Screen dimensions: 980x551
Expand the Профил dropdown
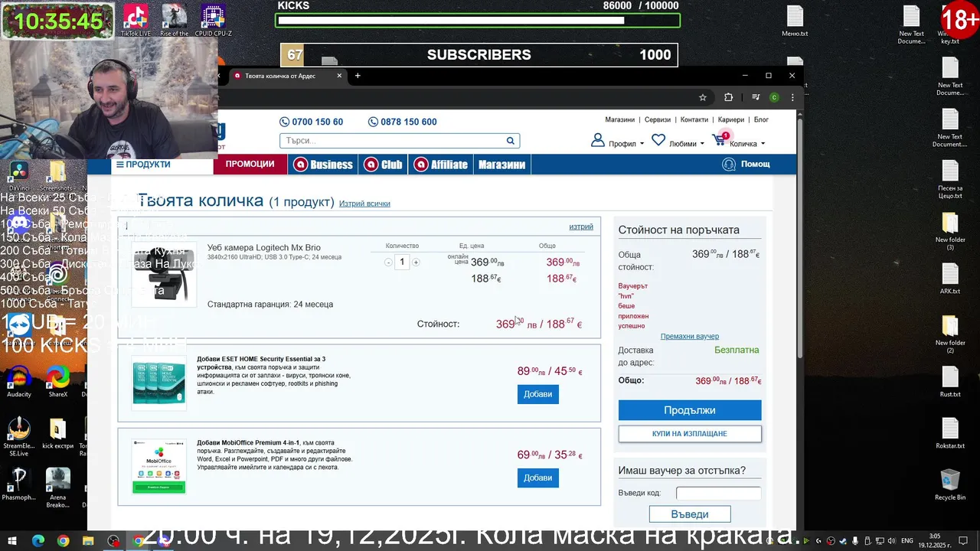pos(626,144)
